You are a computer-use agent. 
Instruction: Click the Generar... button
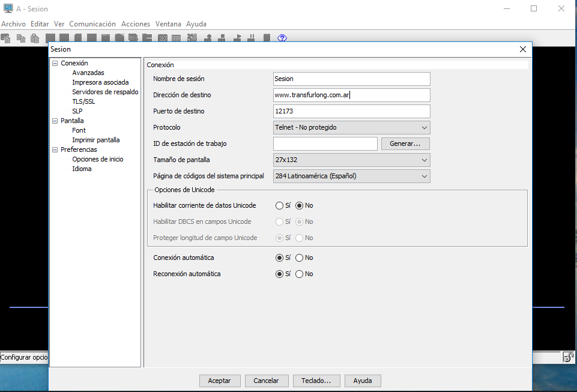click(405, 143)
